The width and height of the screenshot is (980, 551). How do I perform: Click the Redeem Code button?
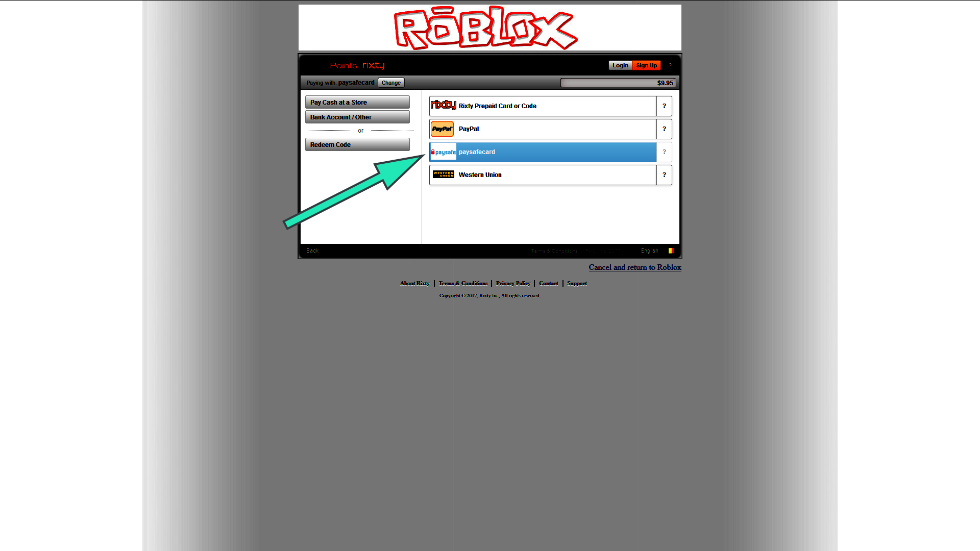[x=358, y=145]
